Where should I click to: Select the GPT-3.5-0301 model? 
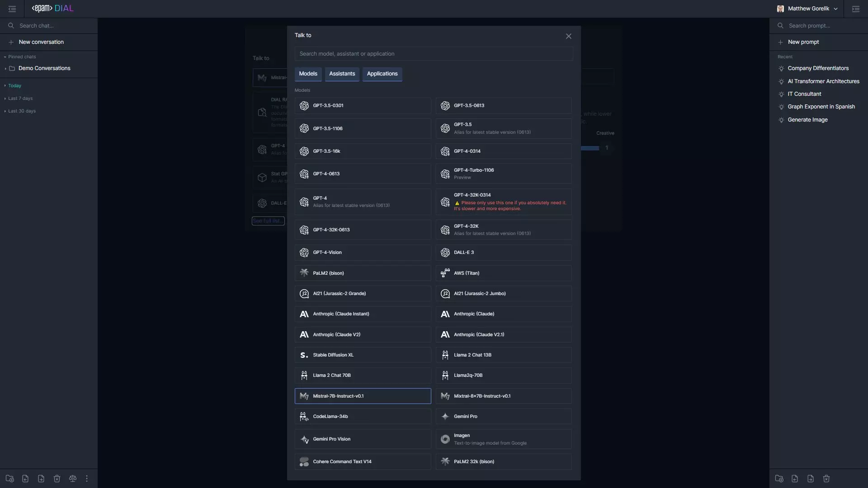[363, 106]
